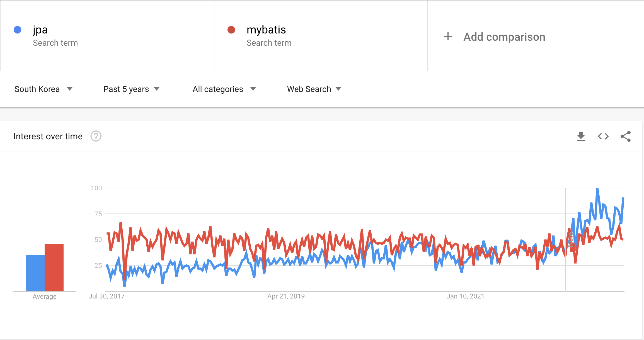Click the Jan 10, 2021 axis label
Image resolution: width=644 pixels, height=340 pixels.
(x=465, y=296)
